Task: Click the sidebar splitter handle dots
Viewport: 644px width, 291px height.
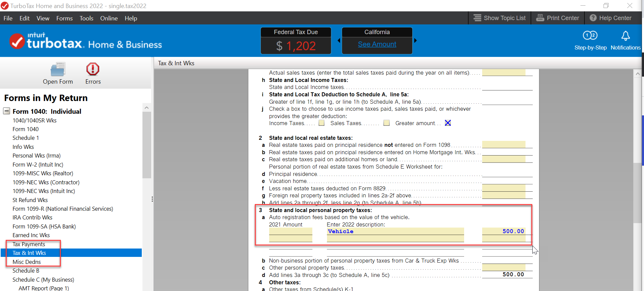Action: point(152,199)
